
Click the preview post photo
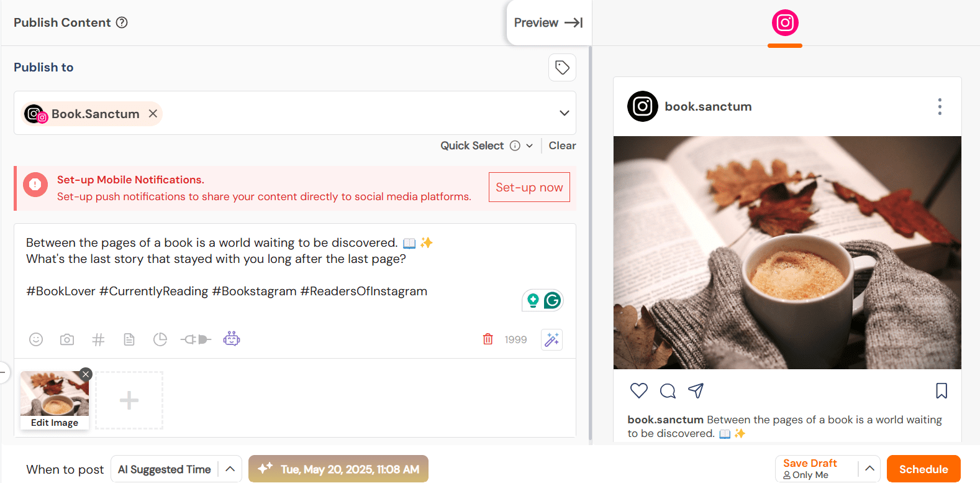[x=787, y=252]
